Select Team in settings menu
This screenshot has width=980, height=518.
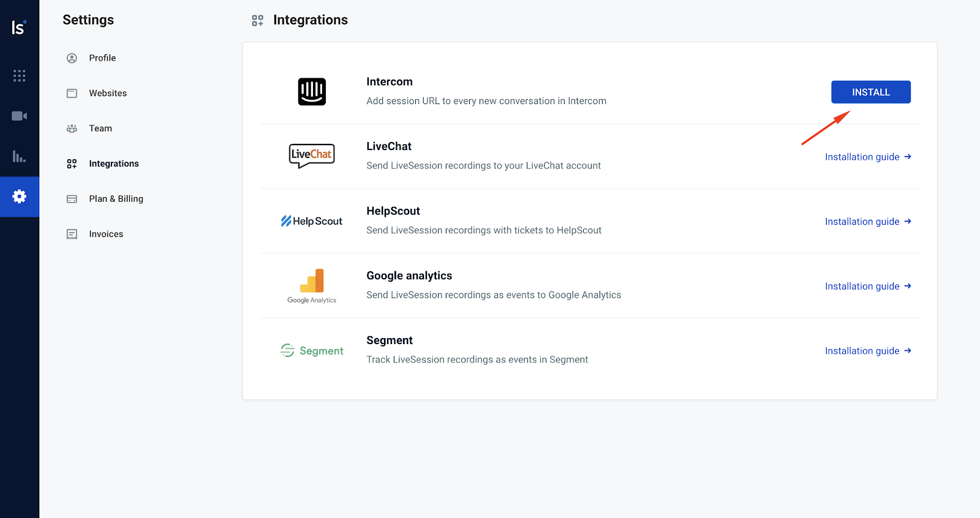100,129
